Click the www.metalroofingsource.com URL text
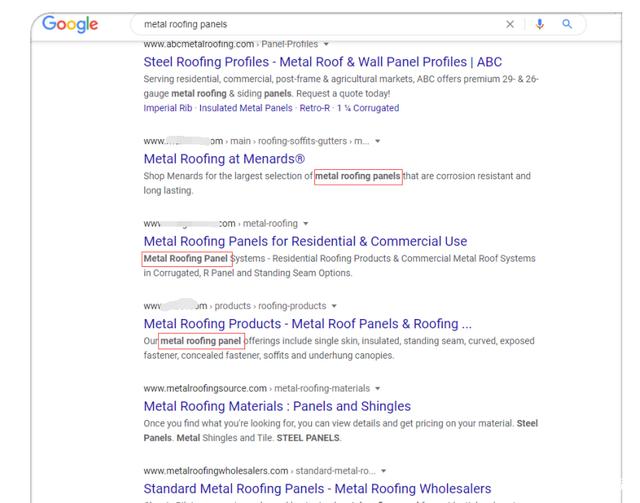 [205, 389]
